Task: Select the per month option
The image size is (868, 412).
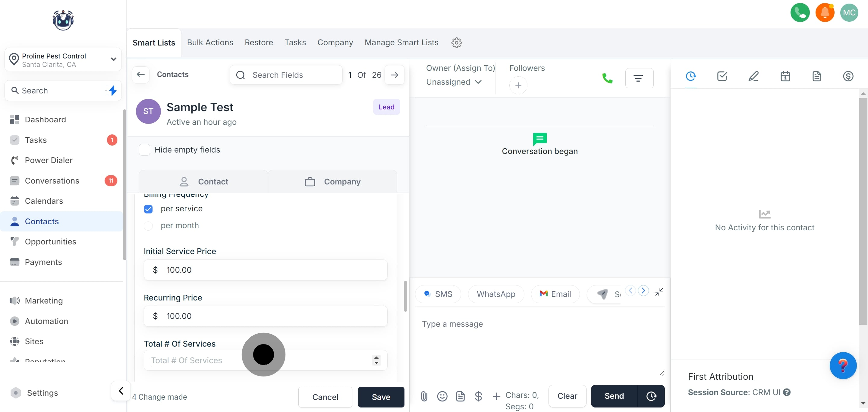Action: tap(148, 226)
